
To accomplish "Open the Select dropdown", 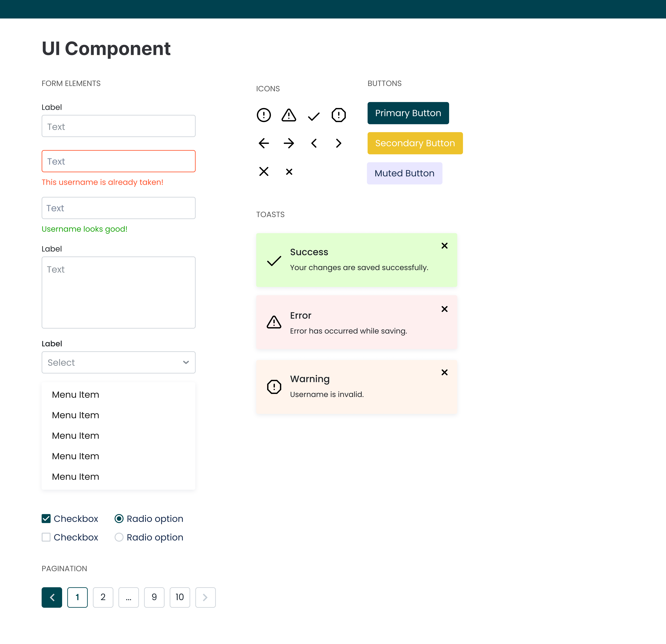I will (119, 362).
